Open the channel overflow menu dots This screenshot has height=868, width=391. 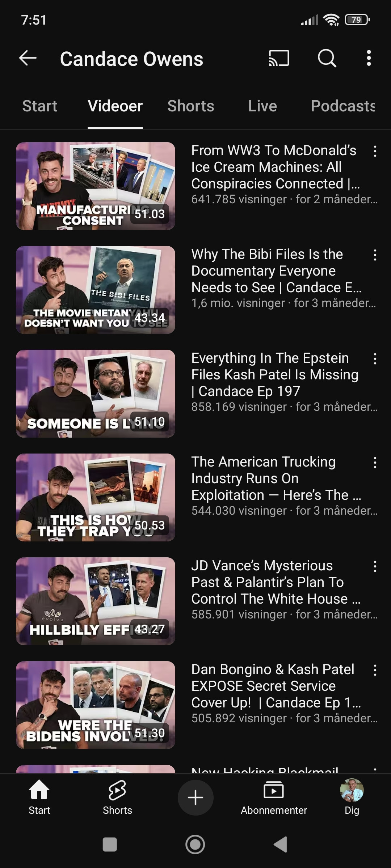click(369, 58)
